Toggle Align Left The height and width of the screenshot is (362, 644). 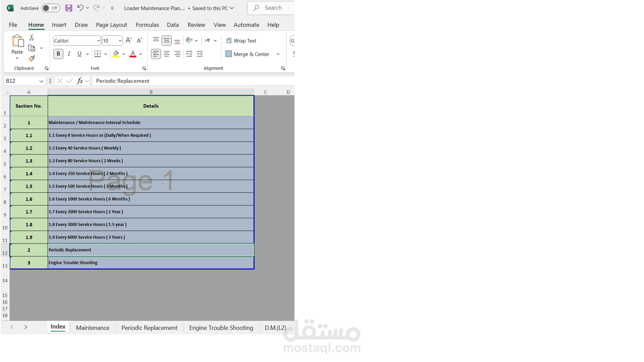(156, 54)
